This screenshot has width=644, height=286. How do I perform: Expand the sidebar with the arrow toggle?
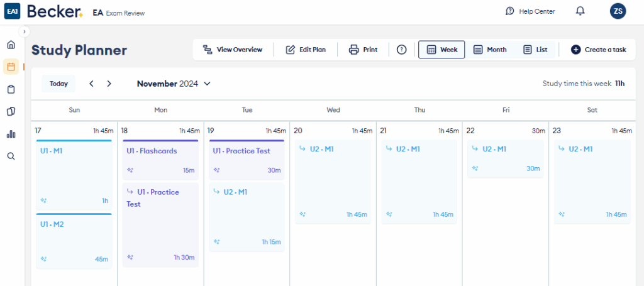(25, 31)
